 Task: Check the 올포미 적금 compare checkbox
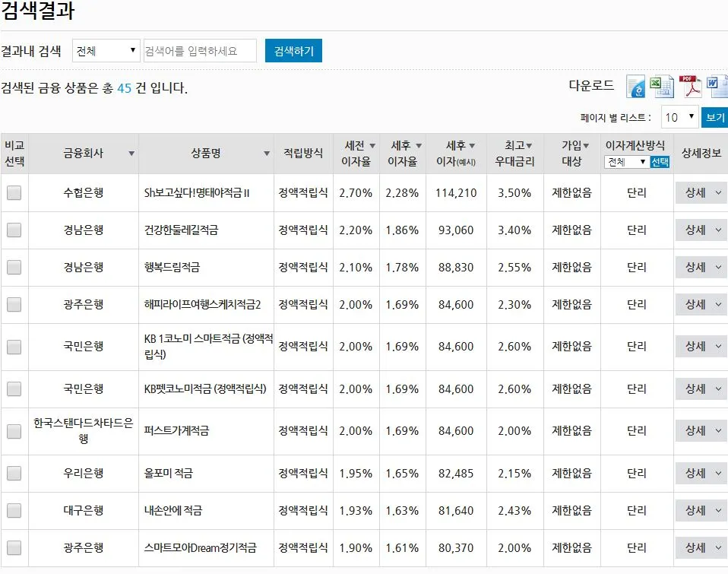pos(14,473)
